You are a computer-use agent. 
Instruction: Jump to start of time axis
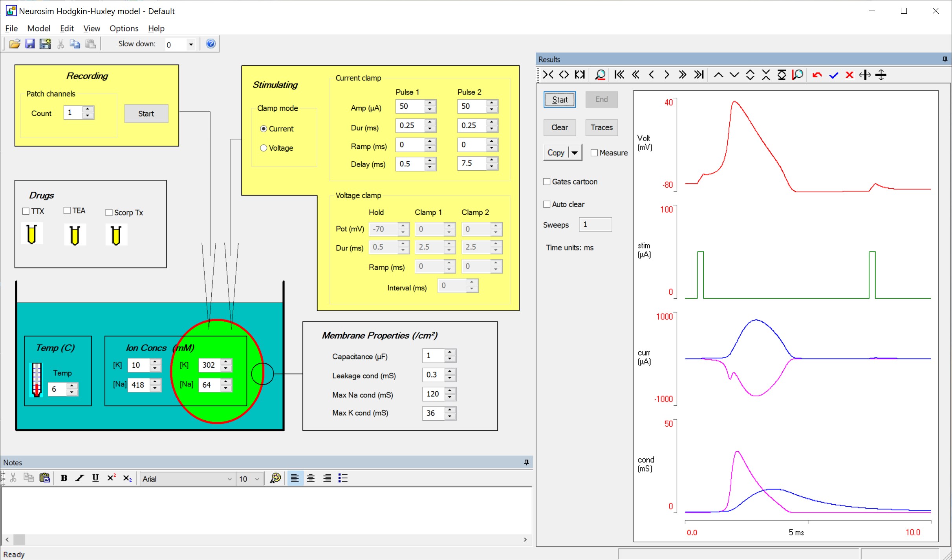point(619,75)
